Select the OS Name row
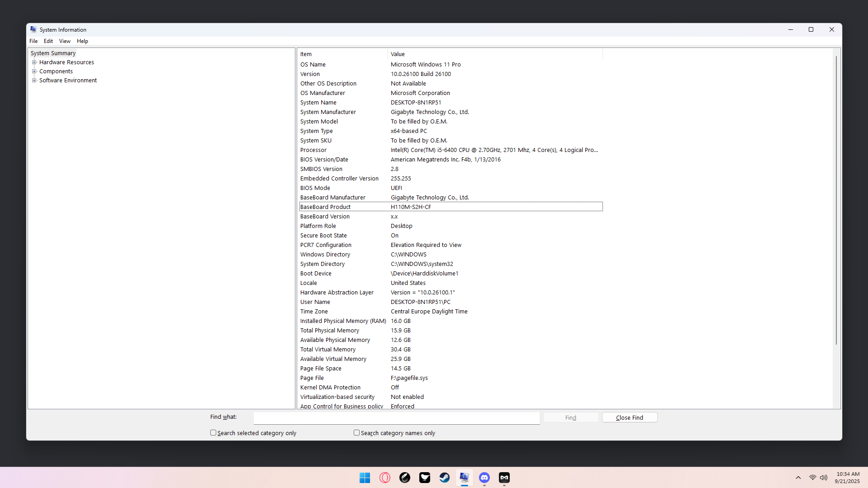This screenshot has height=488, width=868. click(x=451, y=65)
